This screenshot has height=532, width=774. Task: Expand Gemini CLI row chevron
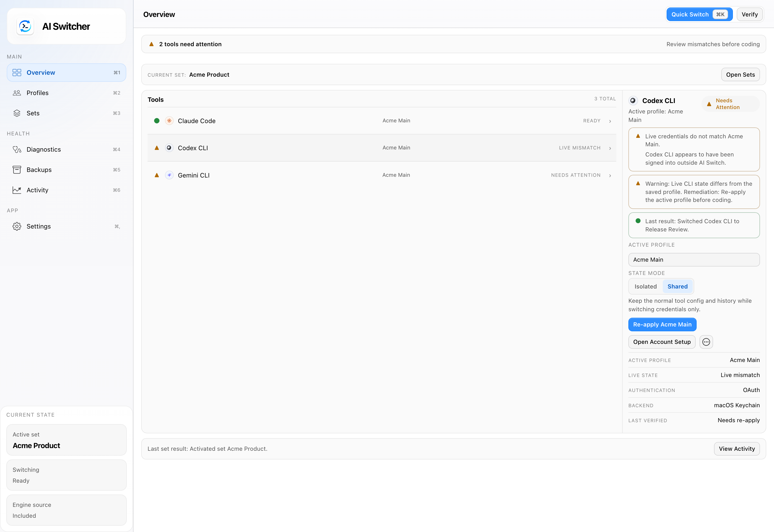click(x=610, y=175)
